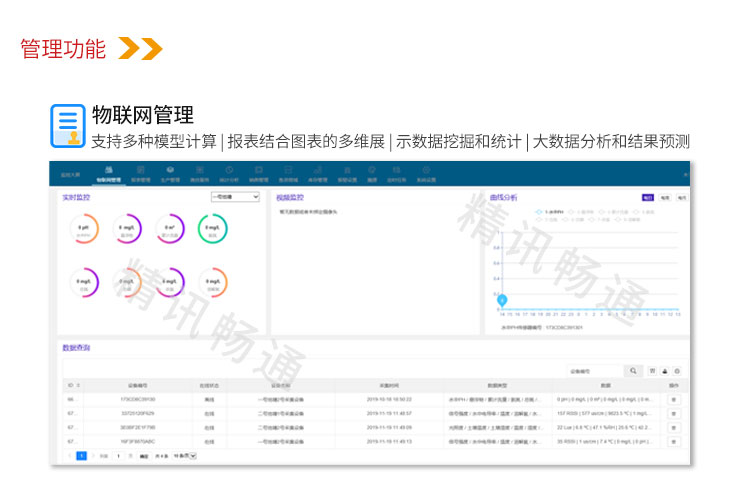The image size is (750, 493).
Task: Click the magnifier search button in the data query
Action: pos(633,371)
